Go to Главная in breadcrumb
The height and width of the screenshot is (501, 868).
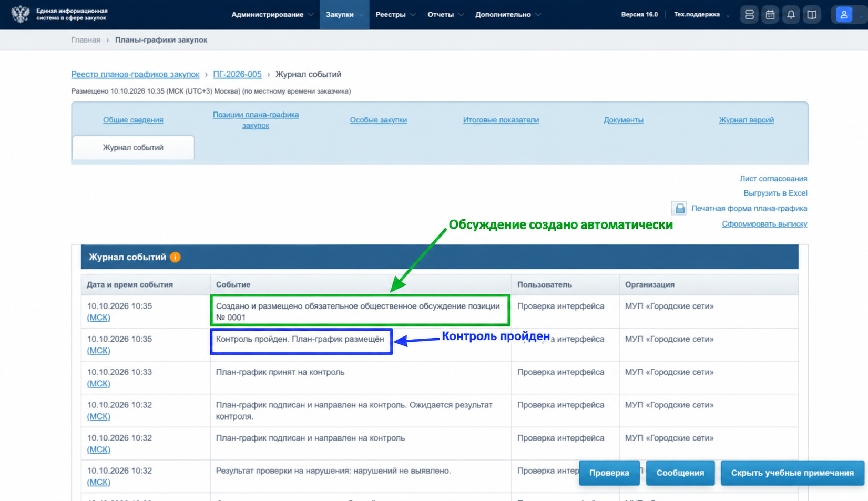[x=86, y=40]
